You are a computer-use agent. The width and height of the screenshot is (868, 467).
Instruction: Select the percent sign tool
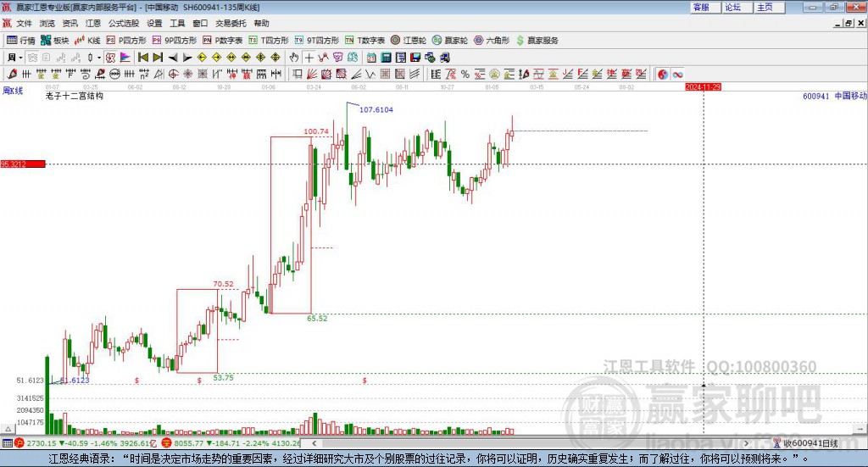tap(465, 74)
